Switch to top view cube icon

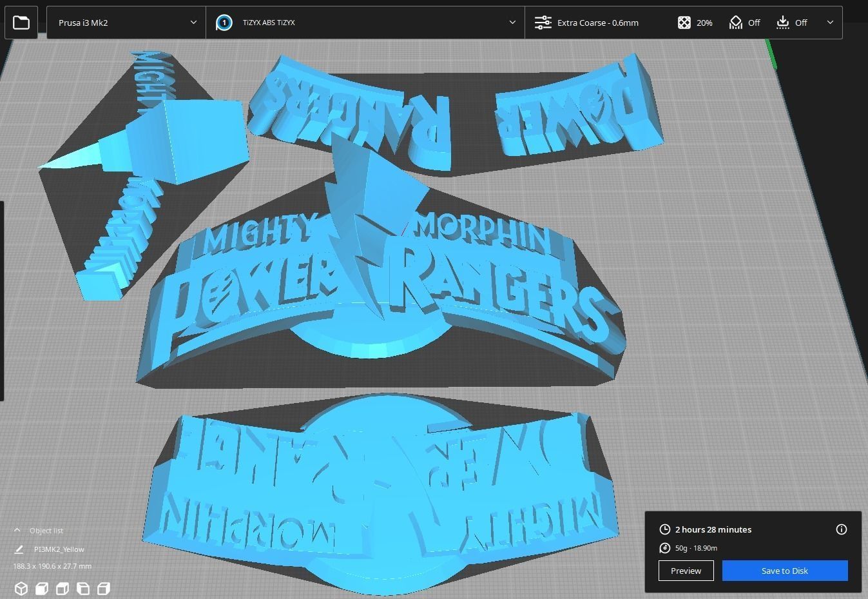(x=63, y=588)
